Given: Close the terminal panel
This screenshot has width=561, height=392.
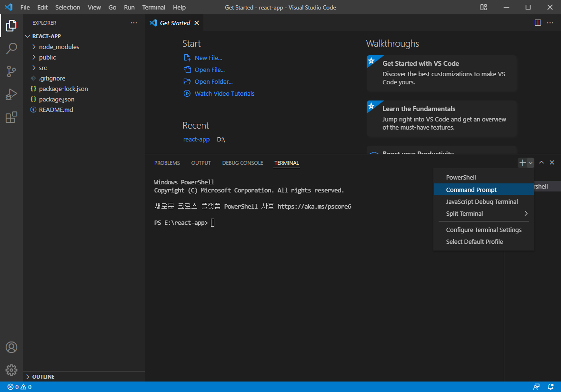Looking at the screenshot, I should pos(551,162).
